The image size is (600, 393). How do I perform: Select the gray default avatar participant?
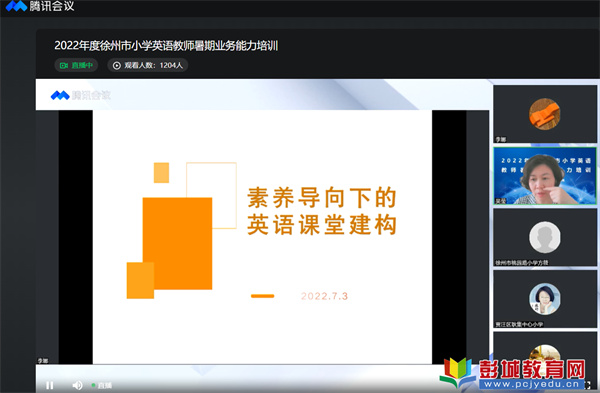[x=545, y=237]
